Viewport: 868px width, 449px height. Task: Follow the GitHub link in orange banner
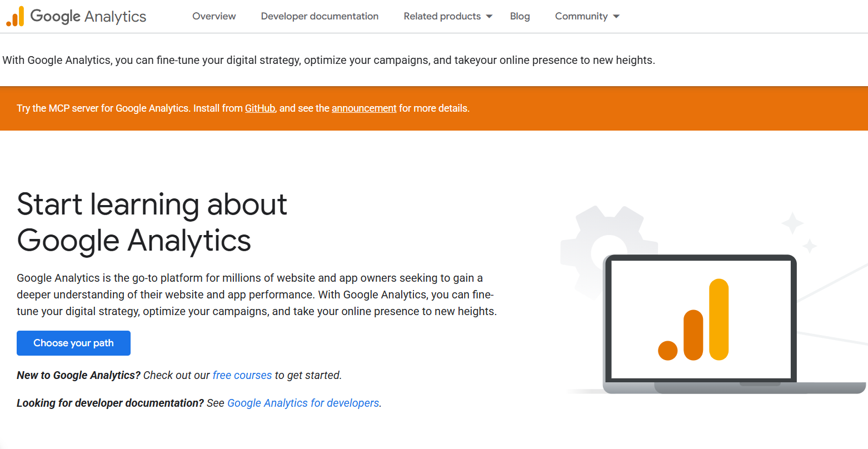tap(260, 108)
